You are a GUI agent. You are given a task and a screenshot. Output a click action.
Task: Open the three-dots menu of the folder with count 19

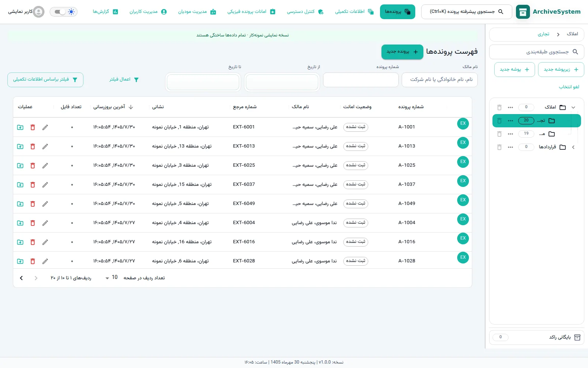pos(510,134)
